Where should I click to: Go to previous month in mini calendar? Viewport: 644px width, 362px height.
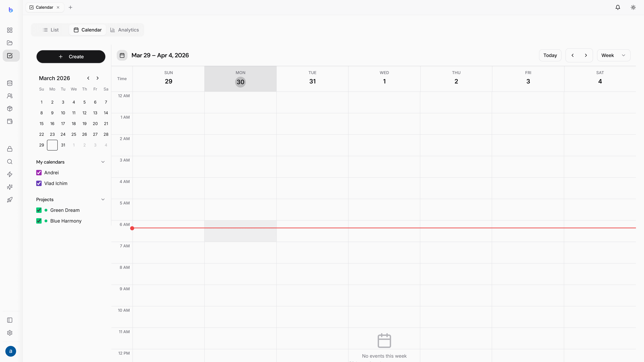tap(88, 78)
